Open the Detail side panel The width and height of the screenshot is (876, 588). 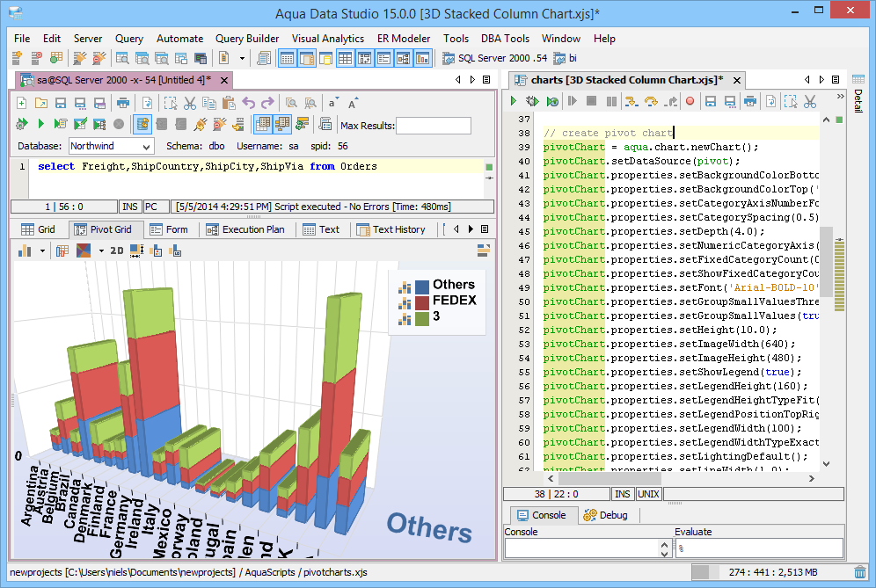click(x=858, y=93)
